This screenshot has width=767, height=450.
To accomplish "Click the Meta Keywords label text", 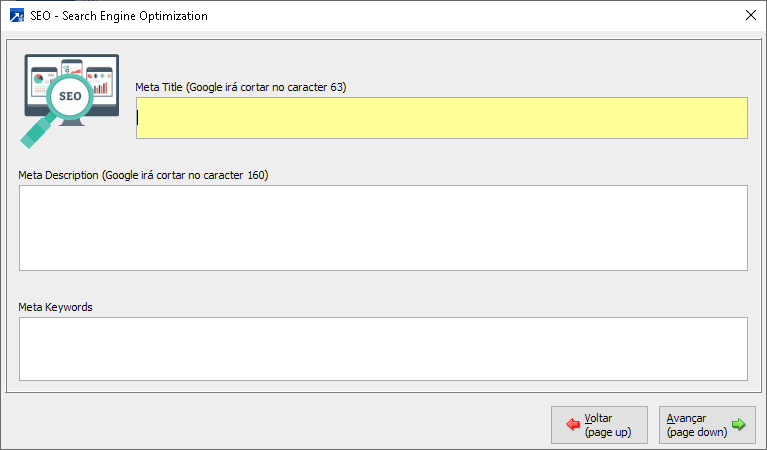I will pyautogui.click(x=56, y=307).
